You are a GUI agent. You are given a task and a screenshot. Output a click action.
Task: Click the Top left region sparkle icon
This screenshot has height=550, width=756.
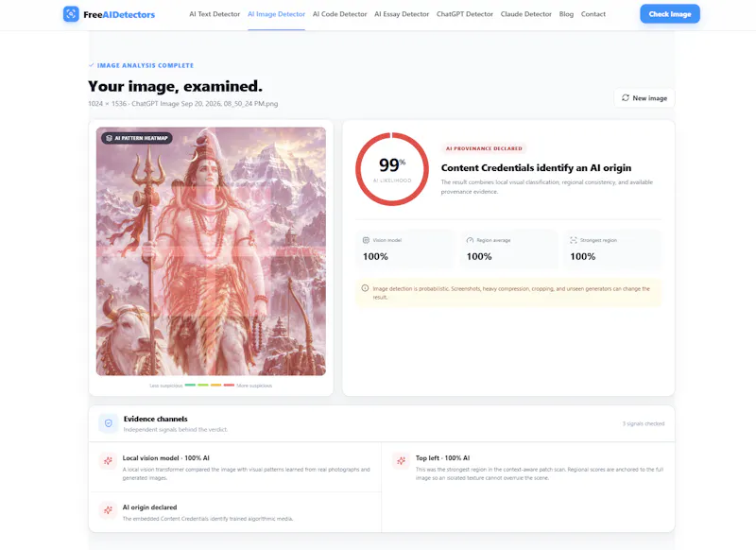point(401,461)
